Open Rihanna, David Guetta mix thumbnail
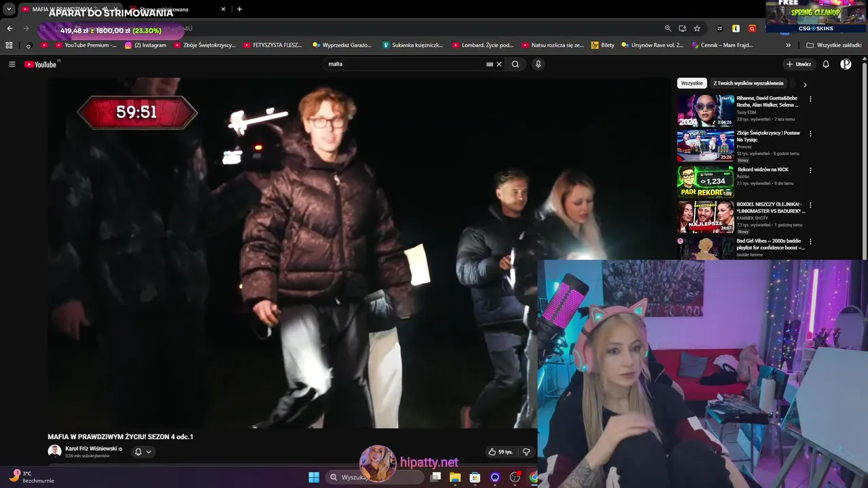 pos(705,110)
